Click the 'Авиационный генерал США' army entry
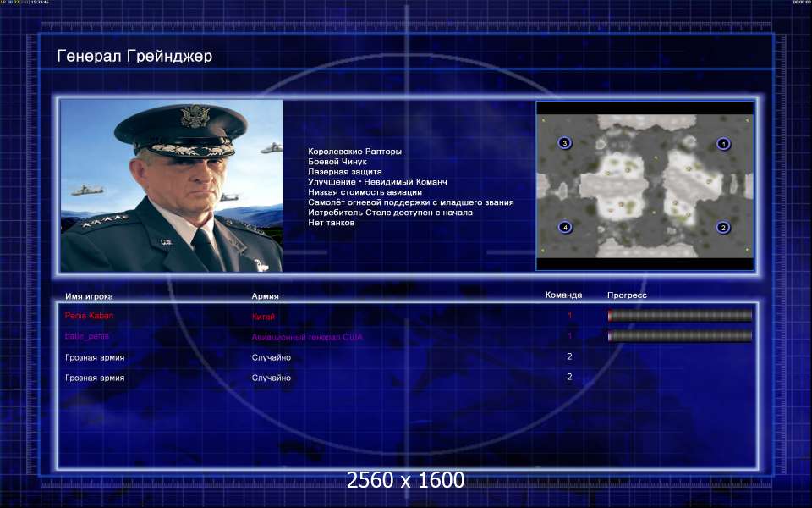Viewport: 812px width, 508px height. 307,337
